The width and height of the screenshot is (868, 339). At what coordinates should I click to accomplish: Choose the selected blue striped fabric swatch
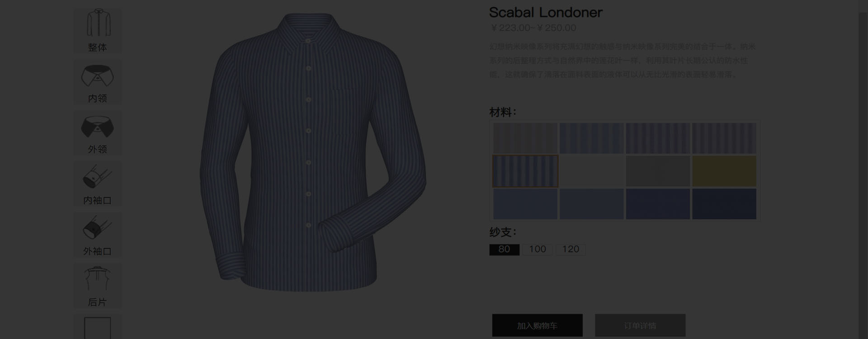click(x=525, y=171)
